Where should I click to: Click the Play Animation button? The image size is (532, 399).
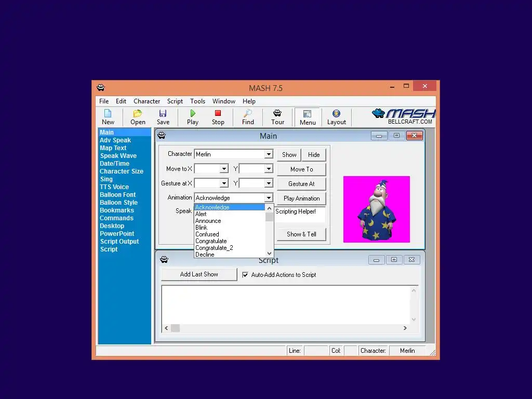(302, 198)
